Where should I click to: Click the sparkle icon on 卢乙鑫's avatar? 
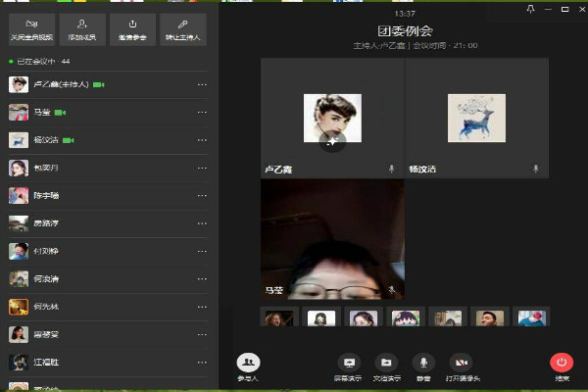pos(332,142)
